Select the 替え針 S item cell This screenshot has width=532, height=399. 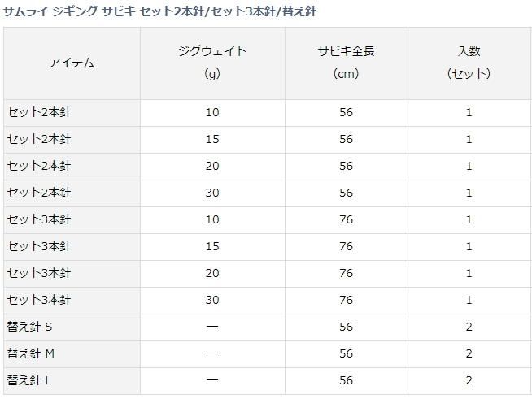pyautogui.click(x=31, y=327)
